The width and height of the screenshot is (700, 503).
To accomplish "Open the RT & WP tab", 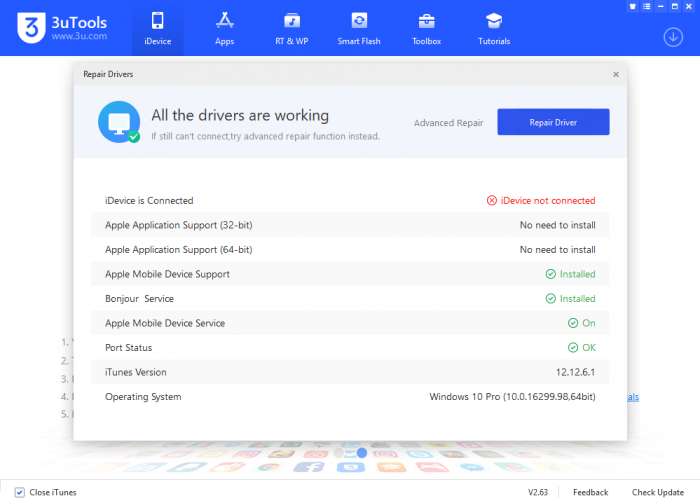I will (292, 29).
